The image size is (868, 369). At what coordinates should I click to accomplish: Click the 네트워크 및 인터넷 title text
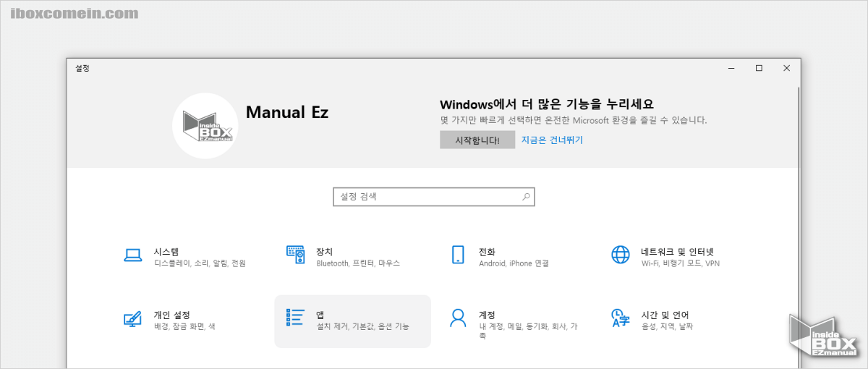click(x=678, y=252)
